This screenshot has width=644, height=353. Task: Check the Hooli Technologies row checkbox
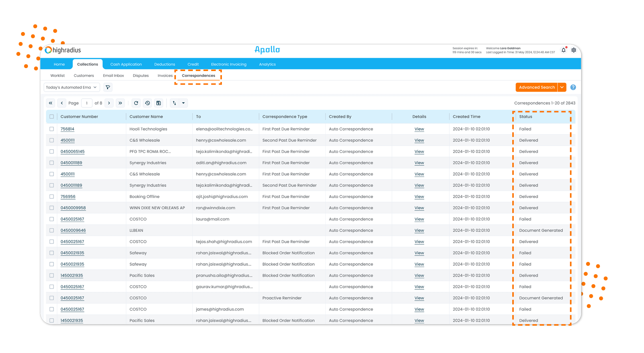click(x=52, y=129)
